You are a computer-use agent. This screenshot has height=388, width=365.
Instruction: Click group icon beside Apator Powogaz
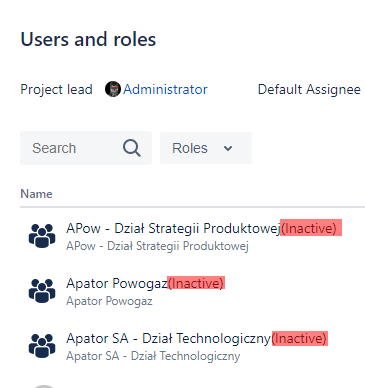coord(42,291)
